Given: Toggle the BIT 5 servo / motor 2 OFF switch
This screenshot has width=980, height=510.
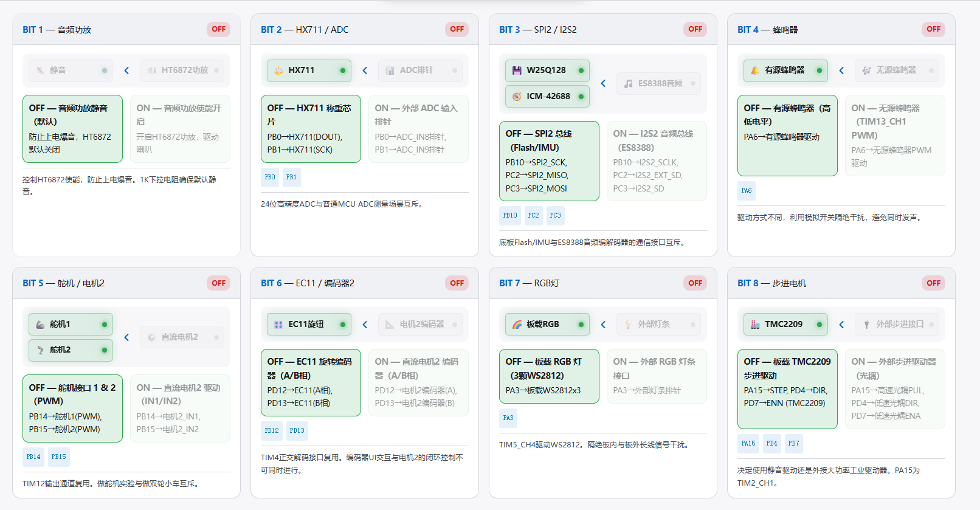Looking at the screenshot, I should 219,283.
